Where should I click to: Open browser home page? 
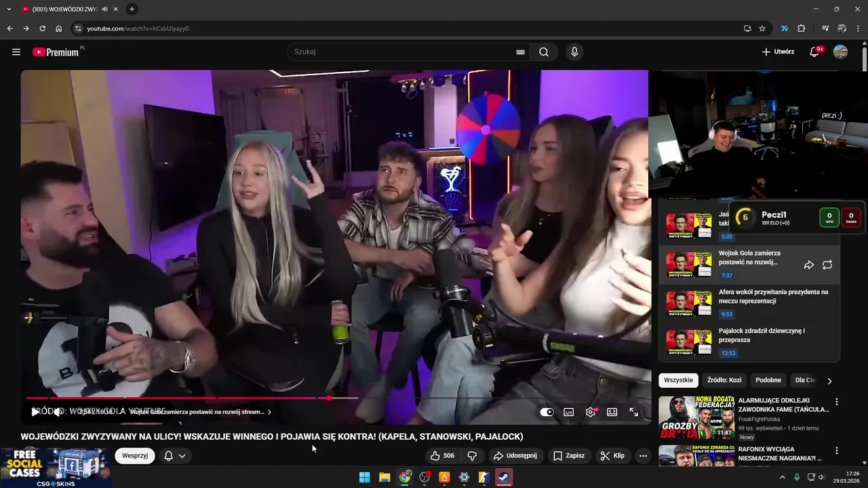(x=58, y=28)
